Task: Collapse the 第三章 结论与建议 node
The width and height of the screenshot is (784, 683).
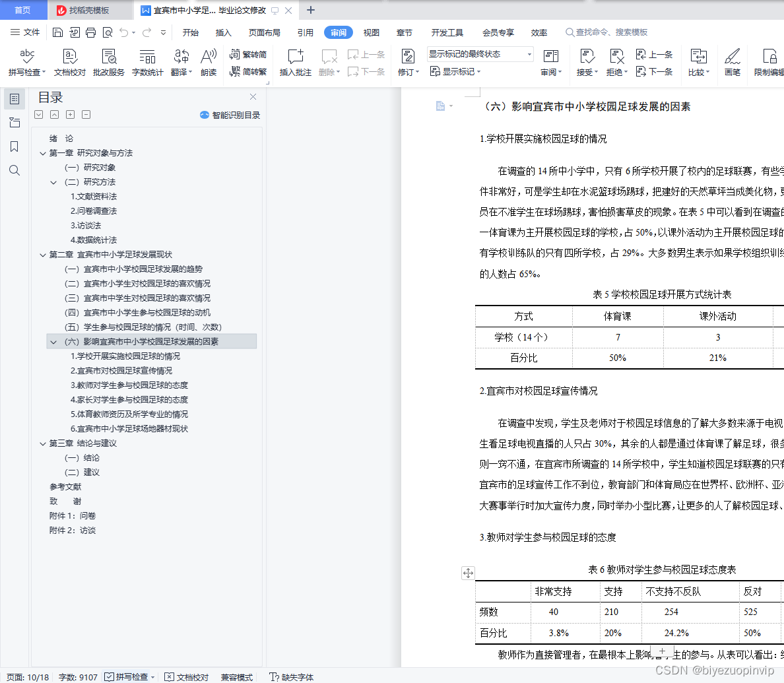Action: pyautogui.click(x=43, y=443)
